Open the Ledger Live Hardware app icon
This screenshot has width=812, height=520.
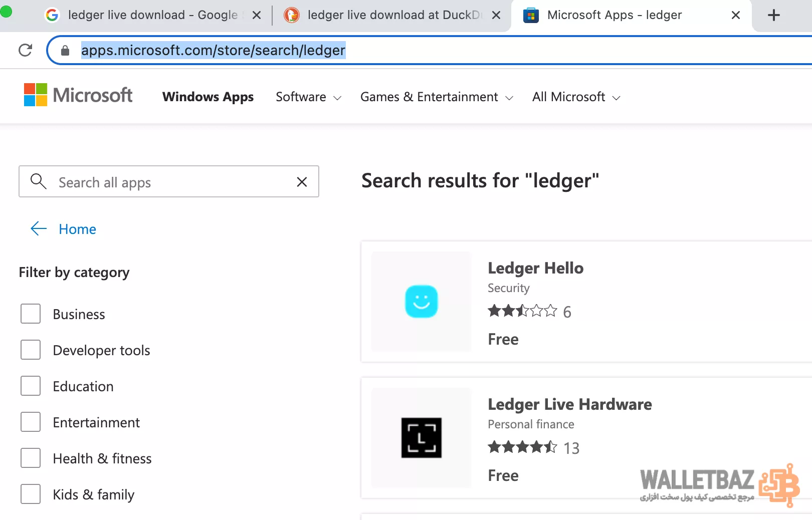[x=421, y=438]
